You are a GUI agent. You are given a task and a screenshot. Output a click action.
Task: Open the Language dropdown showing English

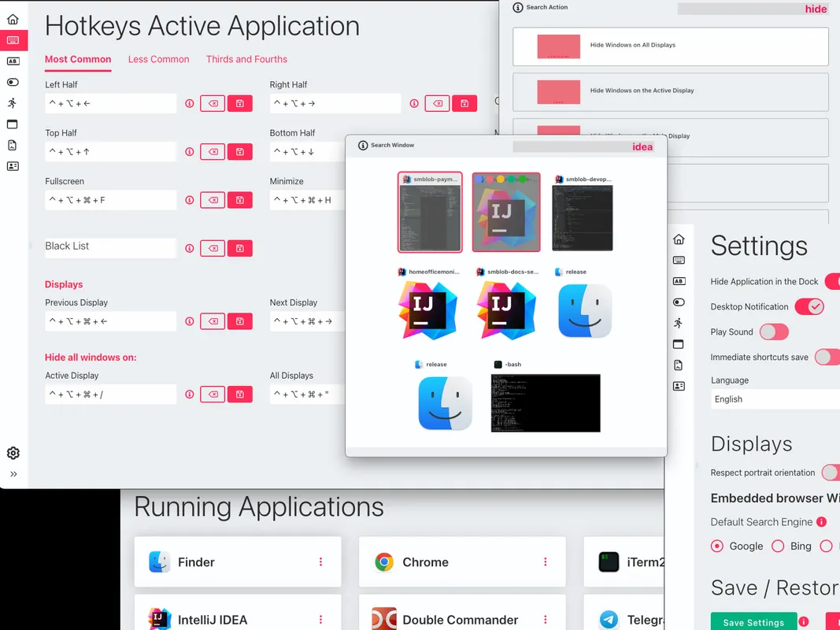point(774,398)
